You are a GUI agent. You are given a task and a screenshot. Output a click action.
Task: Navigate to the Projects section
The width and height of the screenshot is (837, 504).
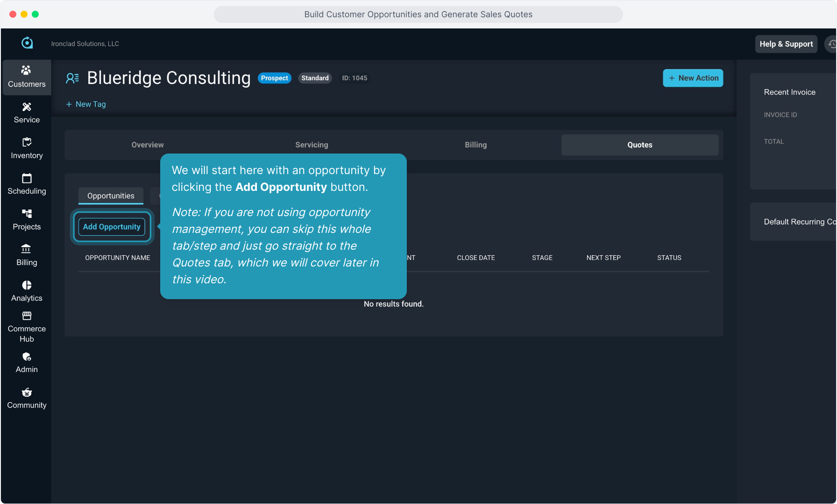(x=27, y=220)
